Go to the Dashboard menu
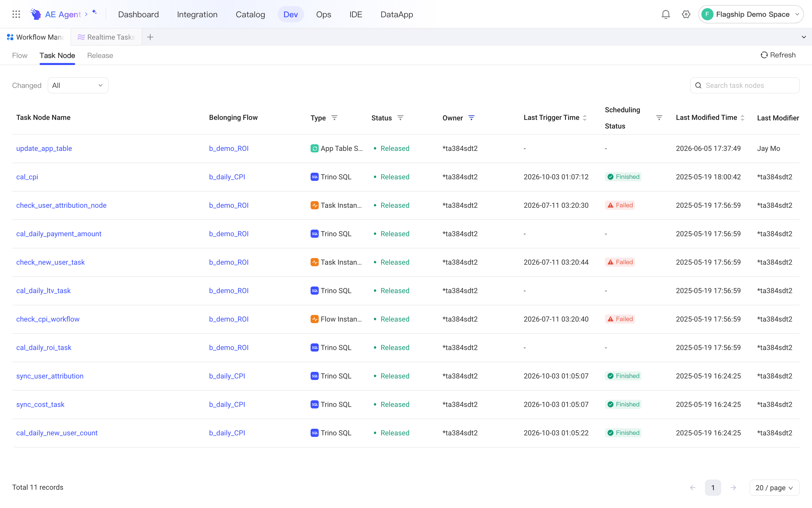 tap(138, 14)
